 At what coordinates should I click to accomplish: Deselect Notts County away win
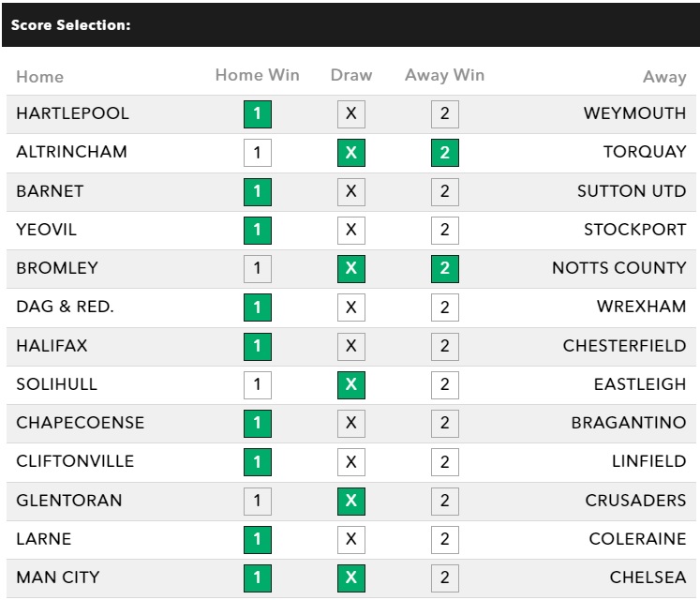pyautogui.click(x=445, y=269)
